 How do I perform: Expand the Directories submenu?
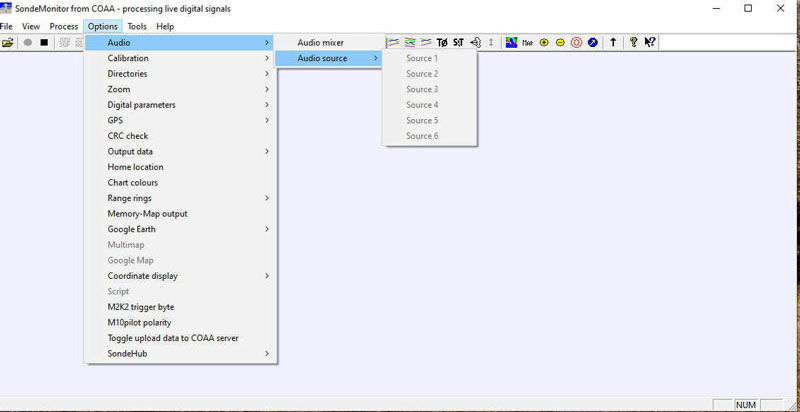tap(180, 74)
